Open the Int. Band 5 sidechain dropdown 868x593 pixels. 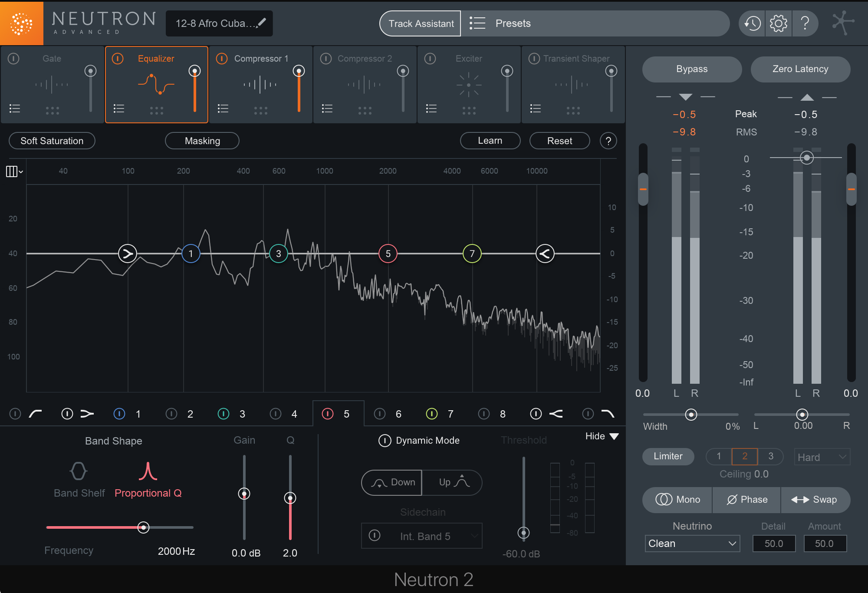tap(422, 536)
